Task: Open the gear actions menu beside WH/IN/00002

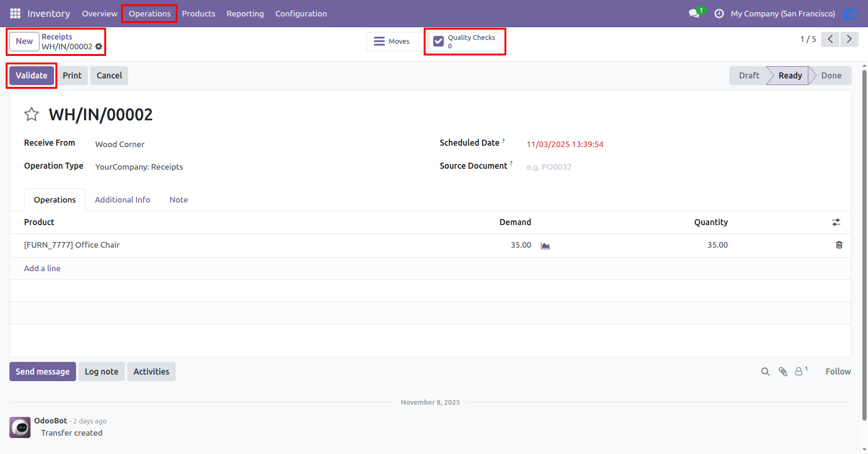Action: coord(99,47)
